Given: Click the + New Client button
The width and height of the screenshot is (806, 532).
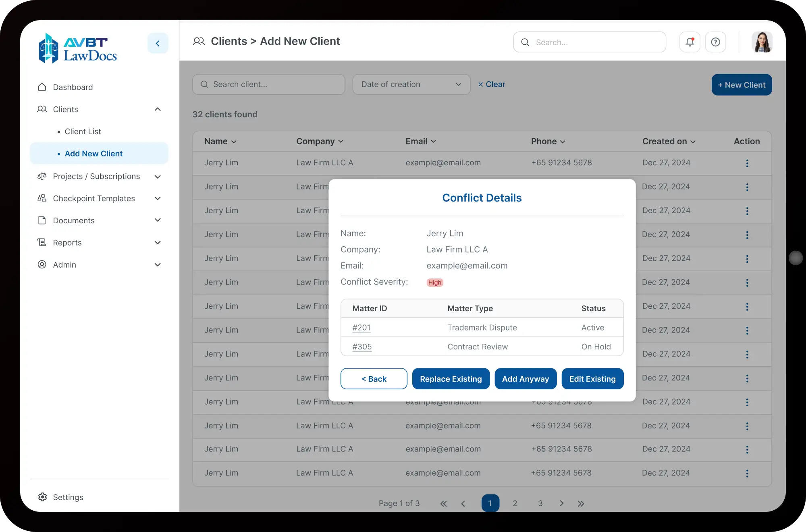Looking at the screenshot, I should [742, 85].
